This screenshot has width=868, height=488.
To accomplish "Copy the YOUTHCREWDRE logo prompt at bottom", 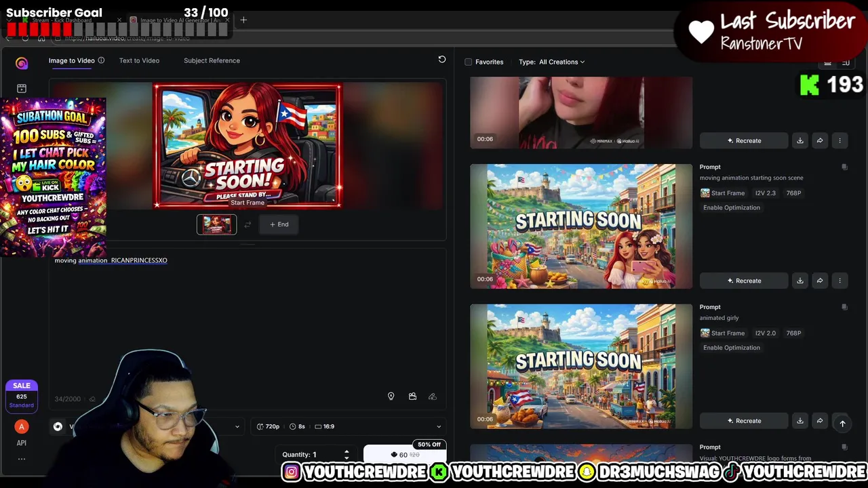I will point(844,447).
